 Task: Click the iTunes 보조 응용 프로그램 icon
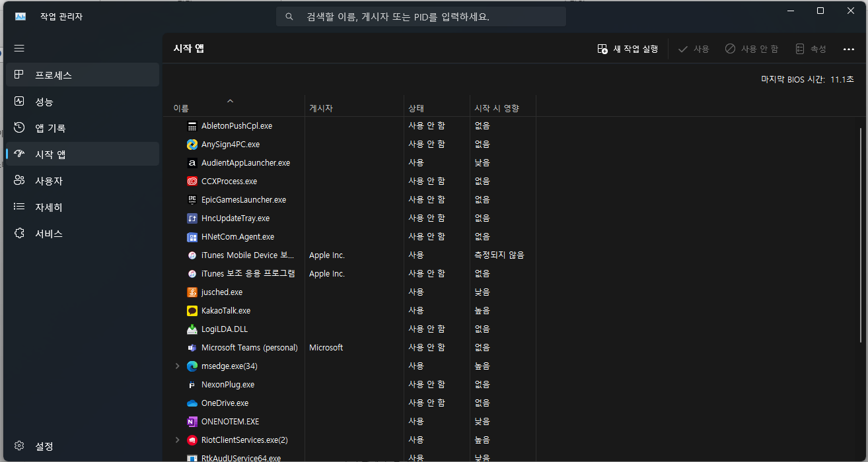[x=192, y=273]
